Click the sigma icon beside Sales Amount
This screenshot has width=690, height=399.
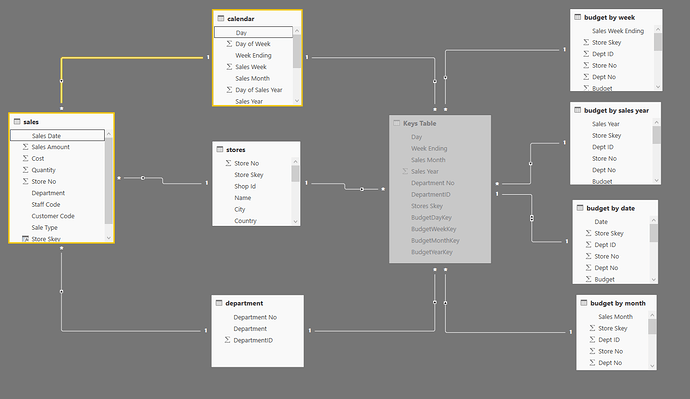coord(25,147)
